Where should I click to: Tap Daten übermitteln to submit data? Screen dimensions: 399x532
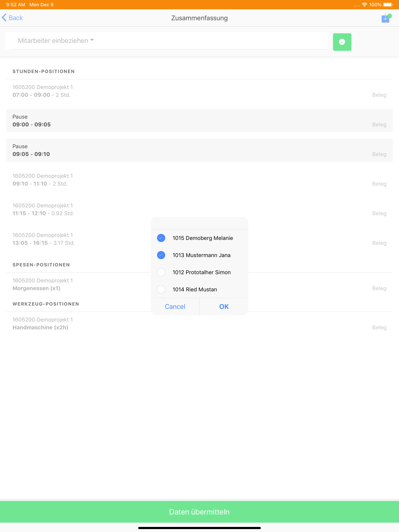[x=199, y=512]
